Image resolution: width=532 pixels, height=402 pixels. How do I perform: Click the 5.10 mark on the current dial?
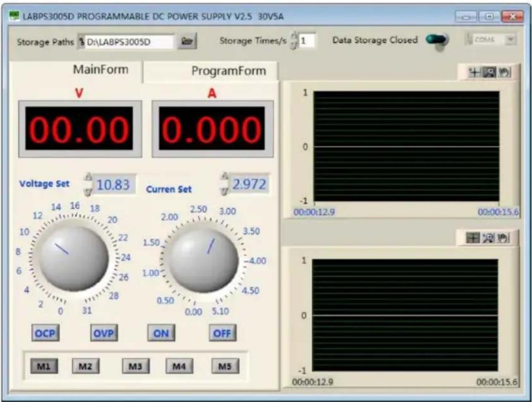pos(220,311)
